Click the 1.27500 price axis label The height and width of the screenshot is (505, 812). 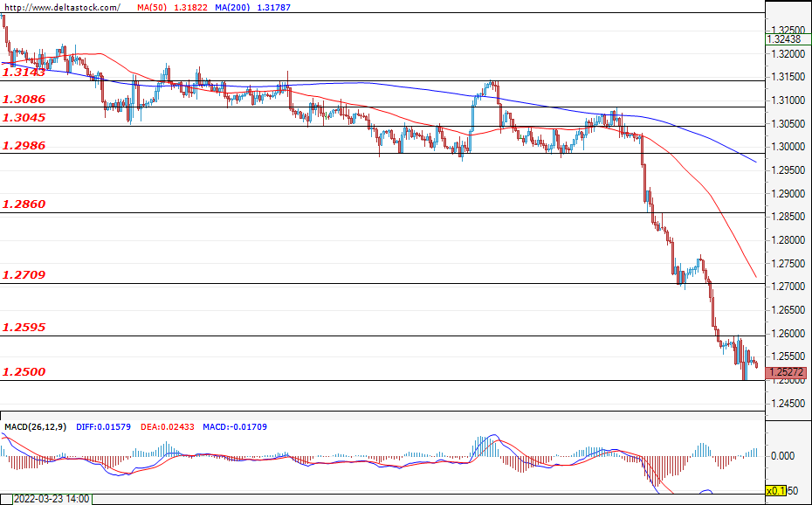(x=788, y=264)
